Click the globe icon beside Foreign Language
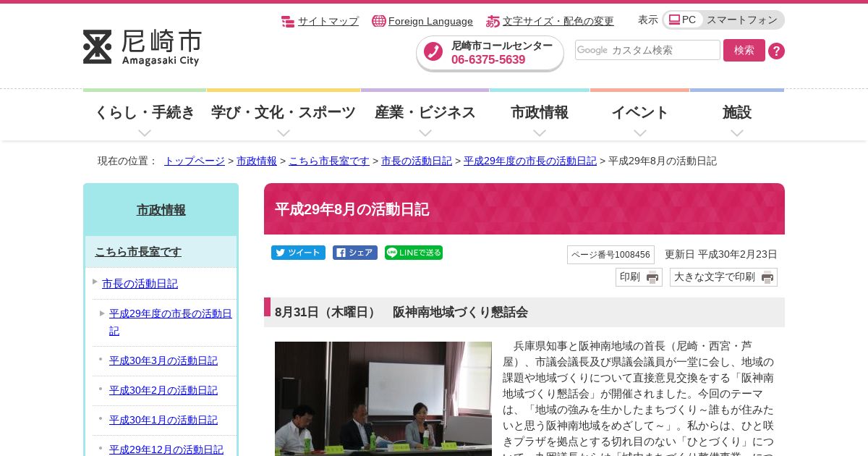 (x=379, y=21)
